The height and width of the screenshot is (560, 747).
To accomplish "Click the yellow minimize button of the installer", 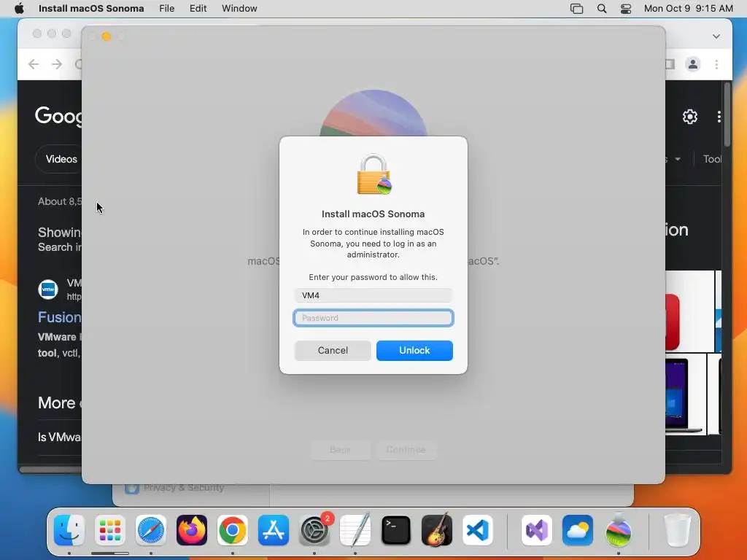I will click(107, 36).
